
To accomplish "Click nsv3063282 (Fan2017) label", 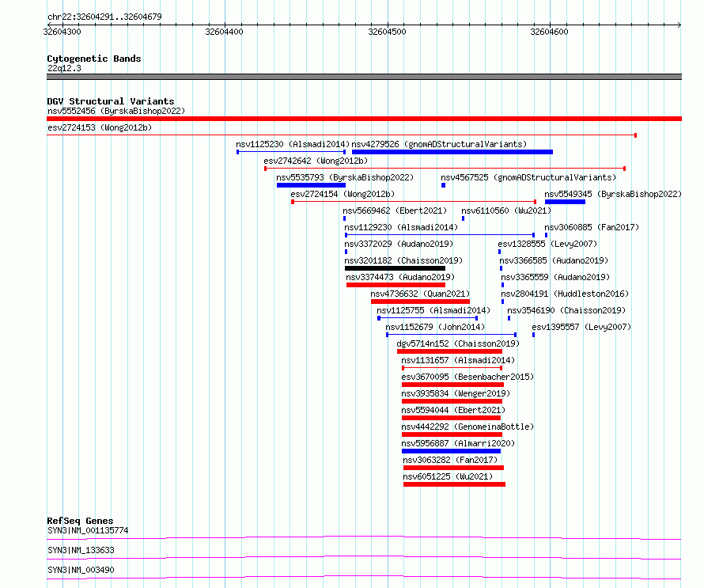I will 450,460.
